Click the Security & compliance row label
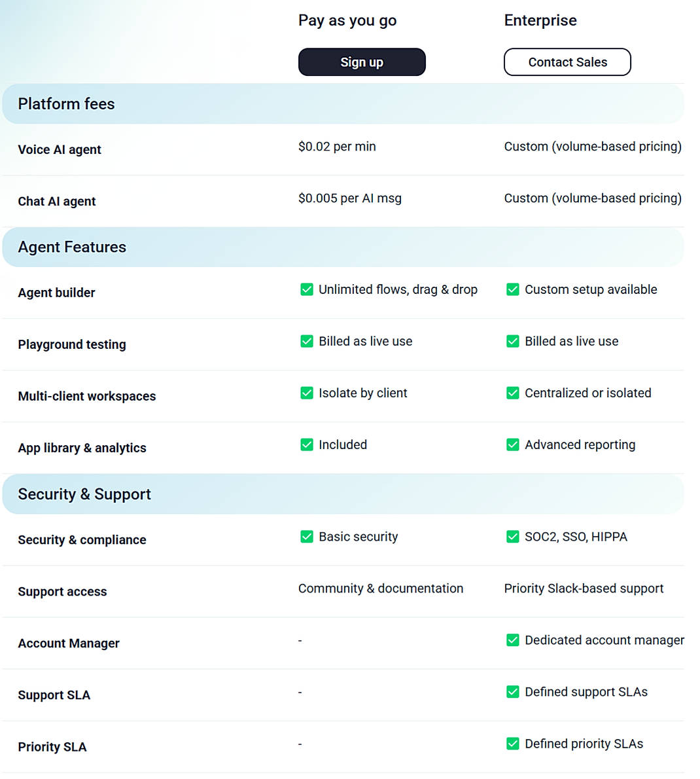 82,539
